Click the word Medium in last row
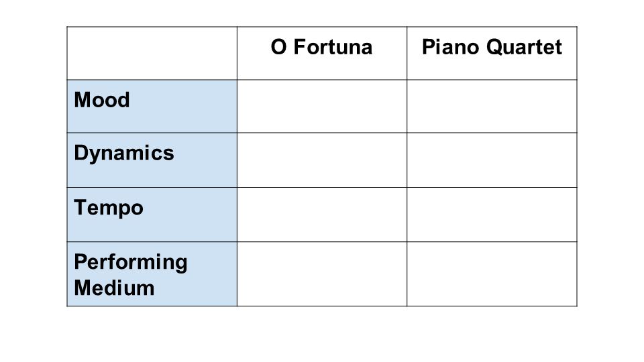644x362 pixels. (114, 288)
